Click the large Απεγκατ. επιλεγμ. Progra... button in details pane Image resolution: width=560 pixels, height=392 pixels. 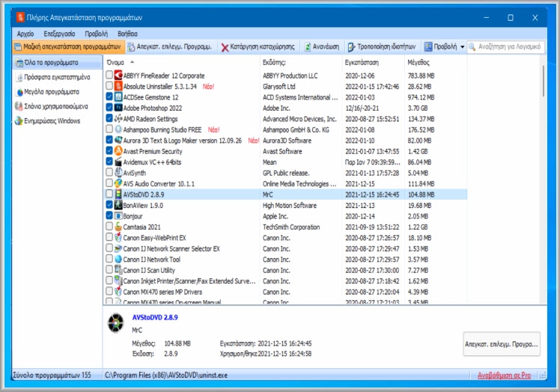point(502,344)
